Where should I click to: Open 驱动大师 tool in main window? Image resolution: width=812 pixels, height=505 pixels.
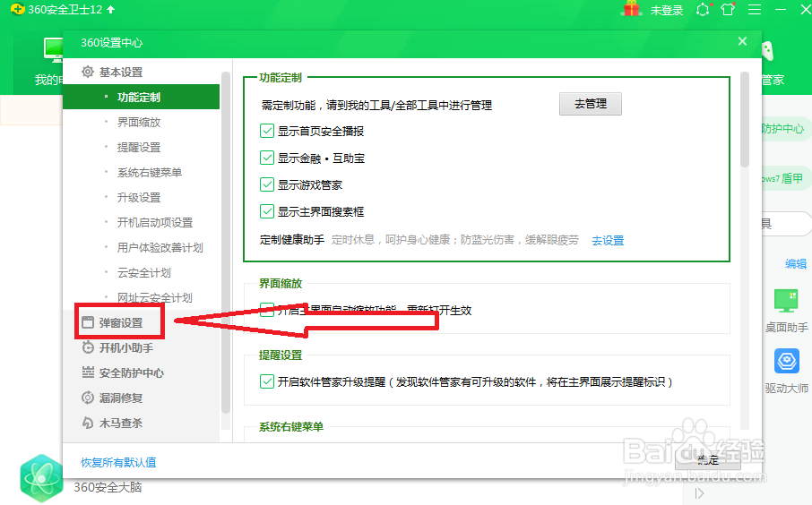pyautogui.click(x=787, y=372)
